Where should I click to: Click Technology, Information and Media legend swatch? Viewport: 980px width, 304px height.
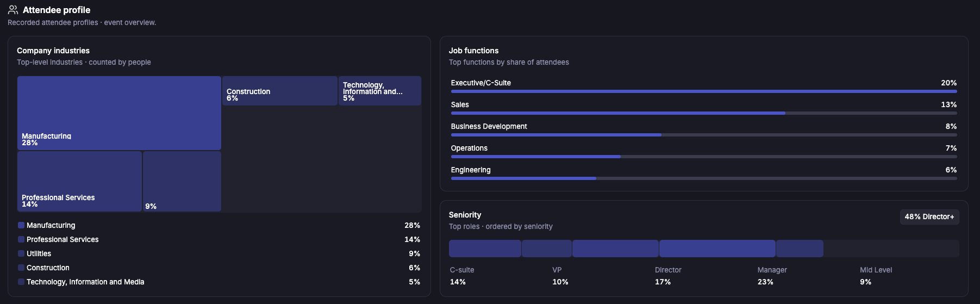click(x=21, y=282)
